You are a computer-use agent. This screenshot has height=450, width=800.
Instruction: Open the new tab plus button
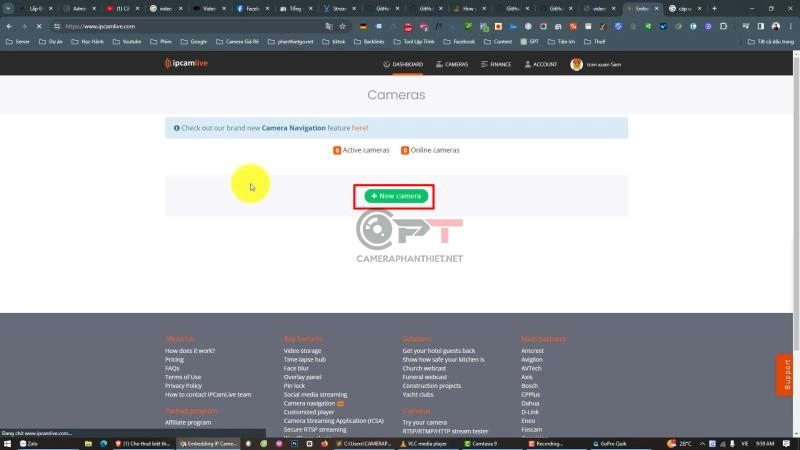(x=714, y=8)
